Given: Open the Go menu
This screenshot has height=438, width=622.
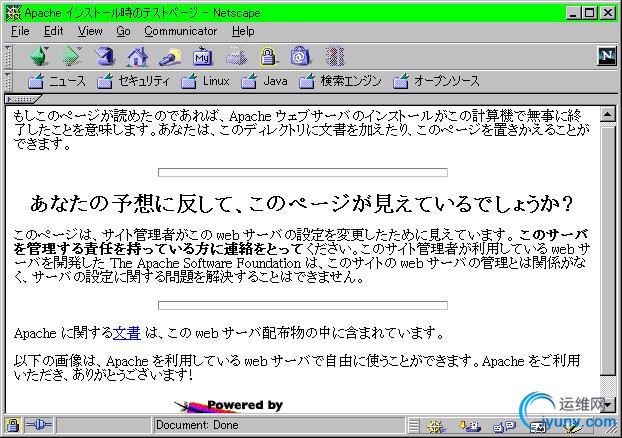Looking at the screenshot, I should point(123,31).
